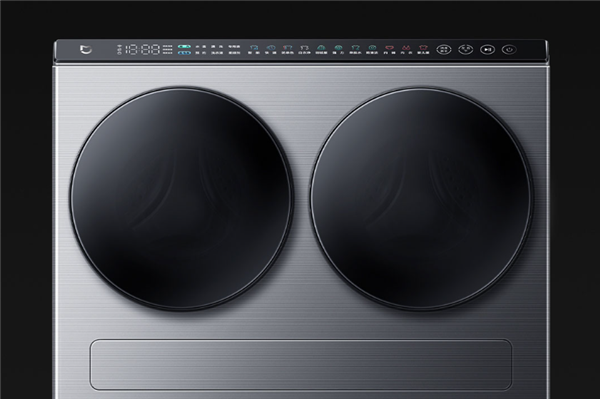Open the bottom drawer panel

[301, 364]
